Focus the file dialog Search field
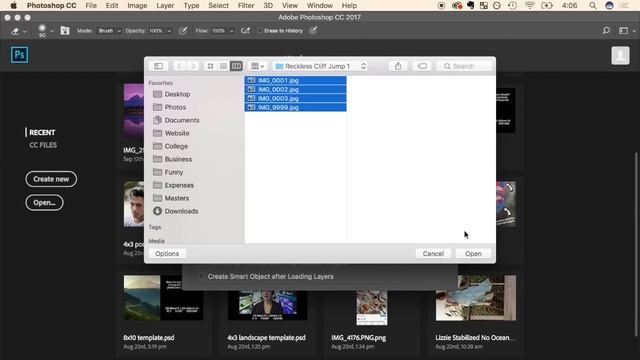The height and width of the screenshot is (360, 640). 464,66
